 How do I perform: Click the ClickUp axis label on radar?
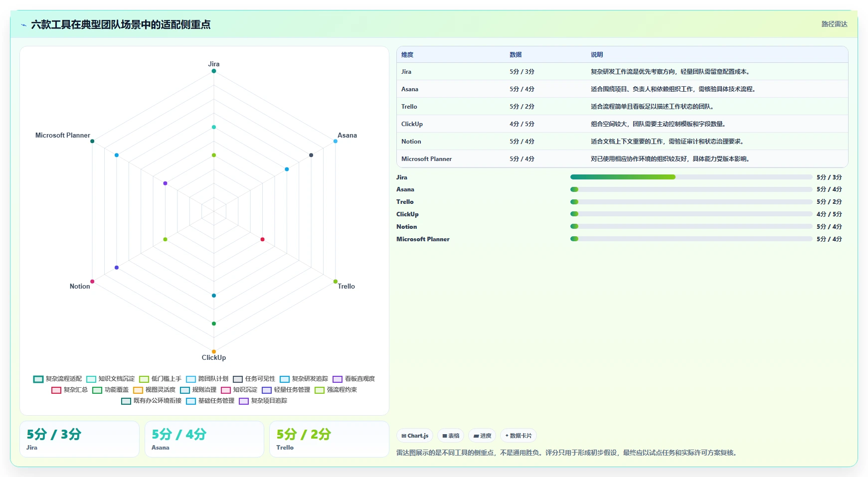[x=214, y=357]
